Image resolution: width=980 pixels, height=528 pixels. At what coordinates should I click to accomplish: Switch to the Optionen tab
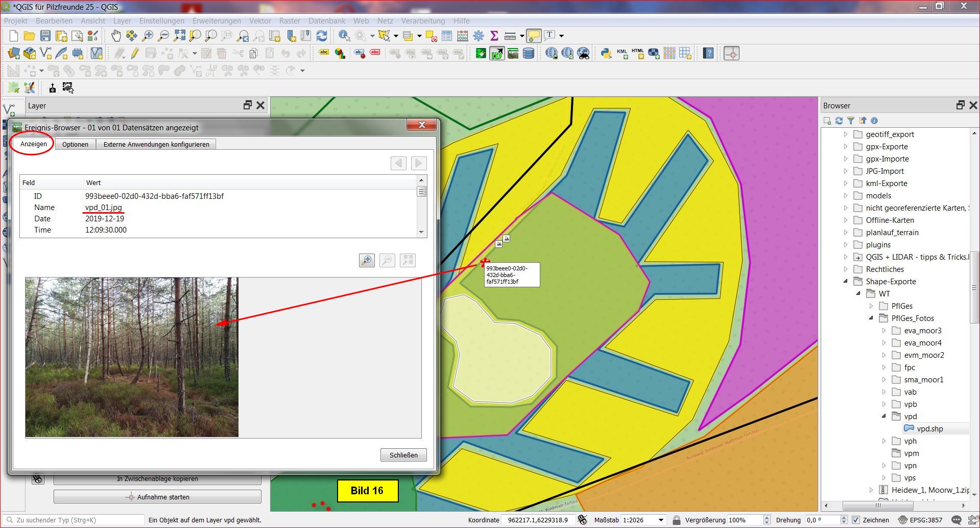pyautogui.click(x=75, y=144)
